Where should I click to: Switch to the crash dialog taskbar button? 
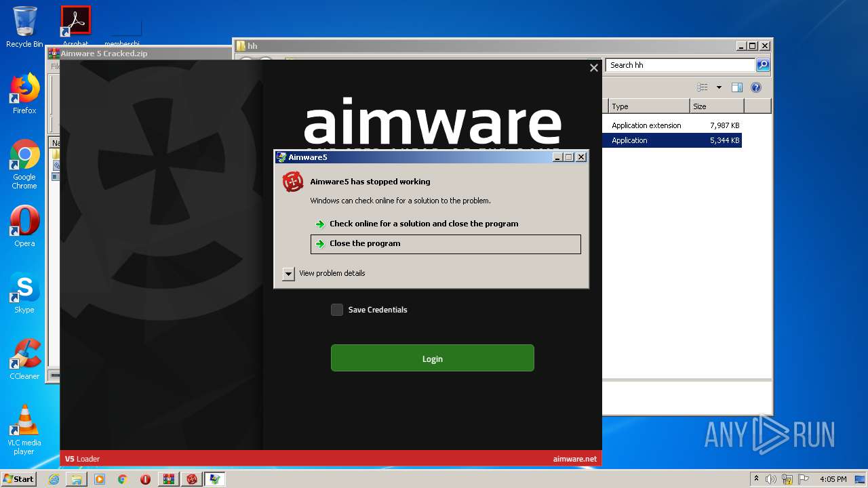(215, 479)
